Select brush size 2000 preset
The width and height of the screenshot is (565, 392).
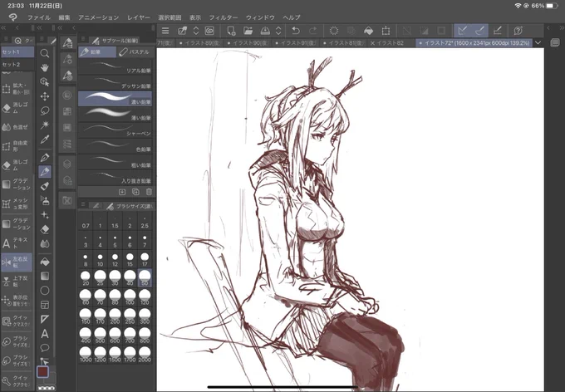[x=145, y=355]
